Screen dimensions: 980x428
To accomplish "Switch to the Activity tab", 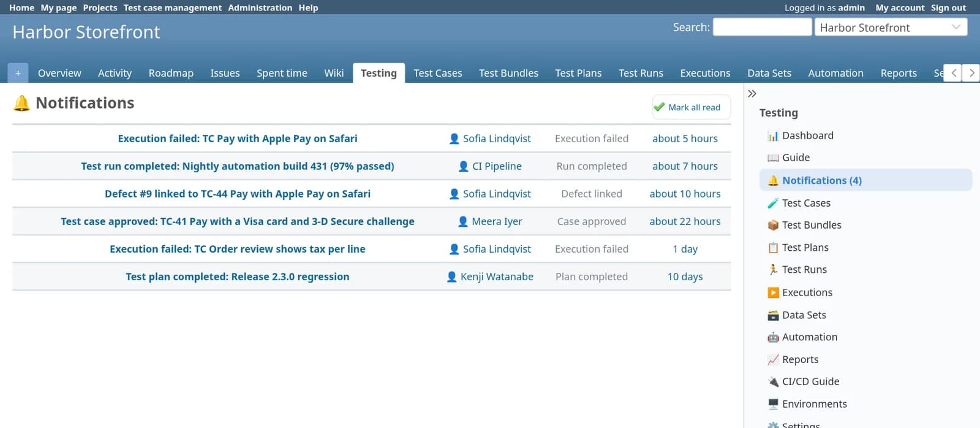I will [115, 73].
